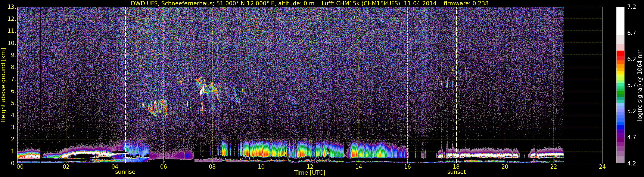The image size is (644, 177).
Task: Click the 'Time [UTC]' axis label
Action: tap(309, 173)
